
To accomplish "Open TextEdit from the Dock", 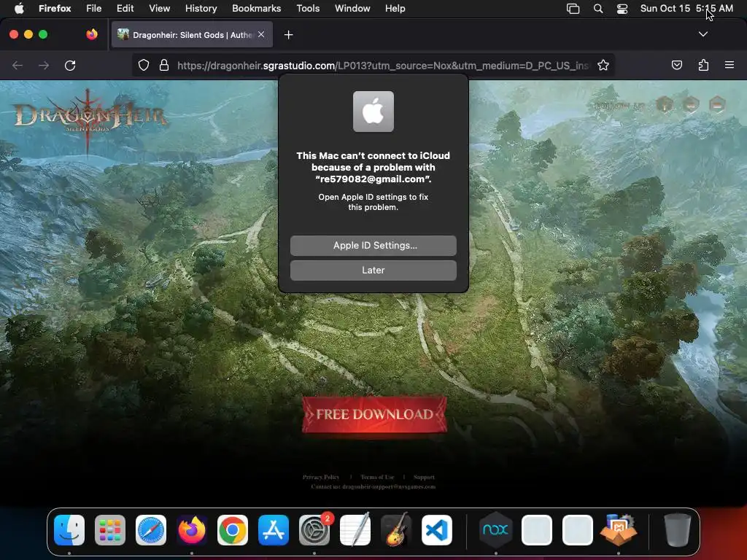I will pos(355,529).
